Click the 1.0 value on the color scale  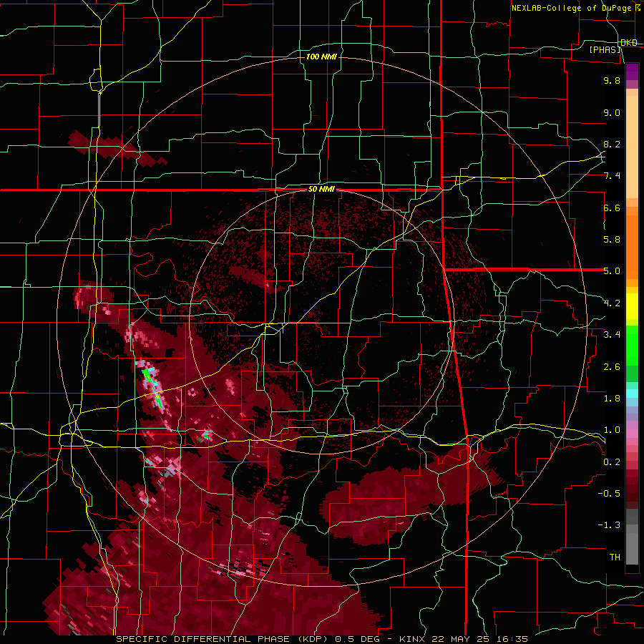click(x=612, y=430)
